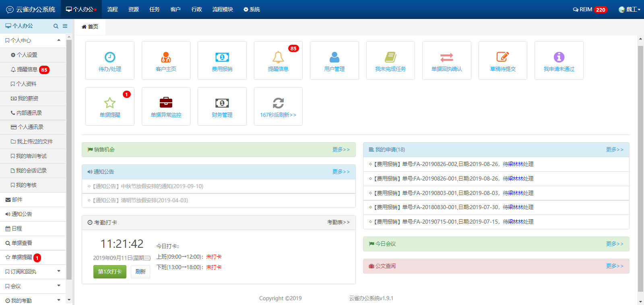Viewport: 644px width, 305px height.
Task: Select 内部通讯录 in the sidebar
Action: 29,113
